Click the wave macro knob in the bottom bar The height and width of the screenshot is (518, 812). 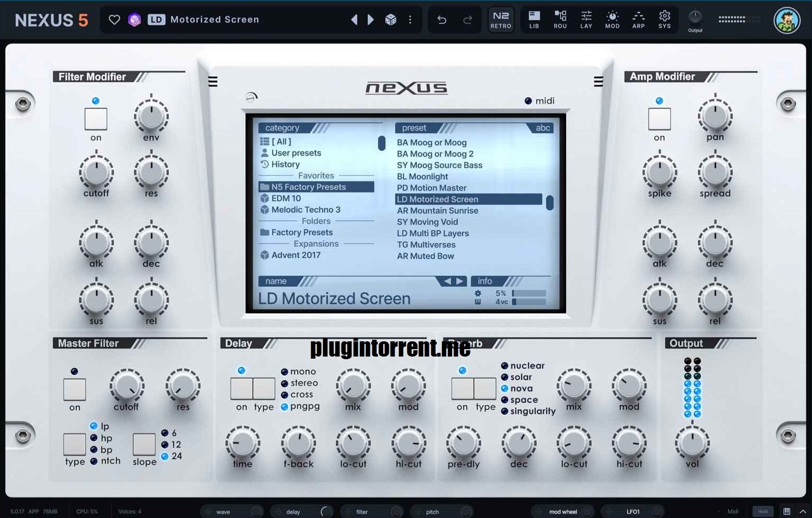click(x=256, y=512)
